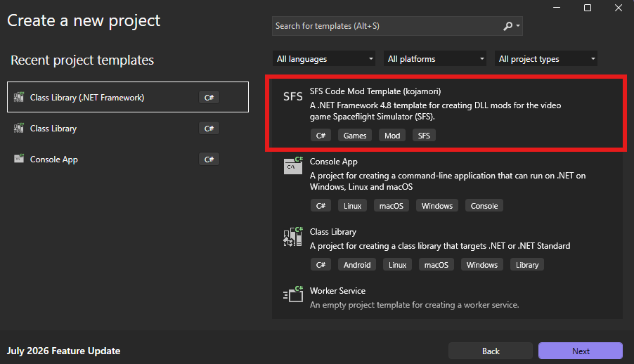Screen dimensions: 634x364
Task: Open the All project types dropdown
Action: pos(546,58)
